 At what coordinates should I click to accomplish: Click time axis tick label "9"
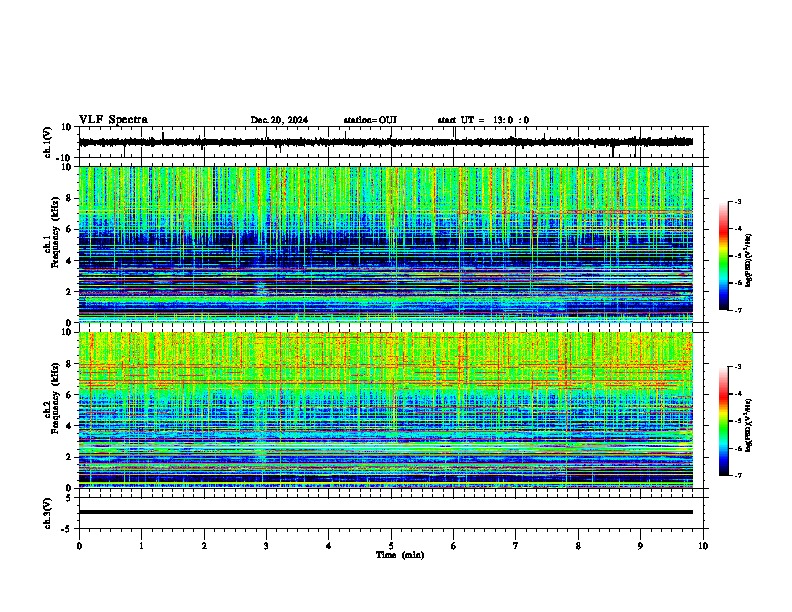640,546
